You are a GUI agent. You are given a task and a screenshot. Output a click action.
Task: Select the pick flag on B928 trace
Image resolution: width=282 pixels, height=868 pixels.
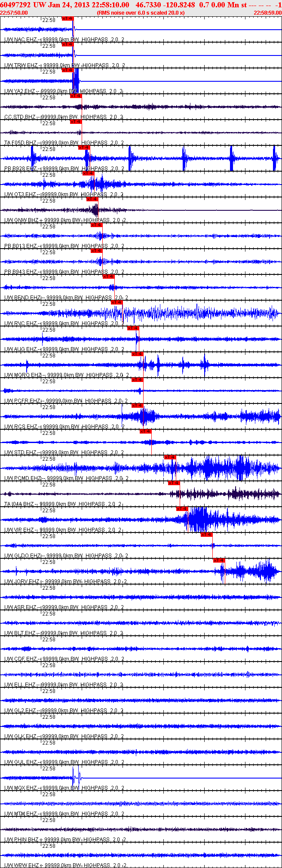click(84, 148)
